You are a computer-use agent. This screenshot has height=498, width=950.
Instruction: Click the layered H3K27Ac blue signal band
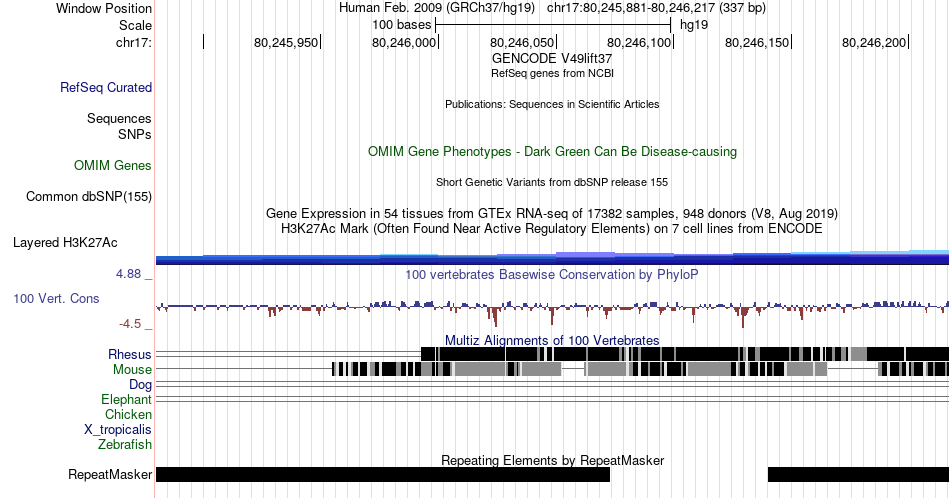click(x=552, y=257)
